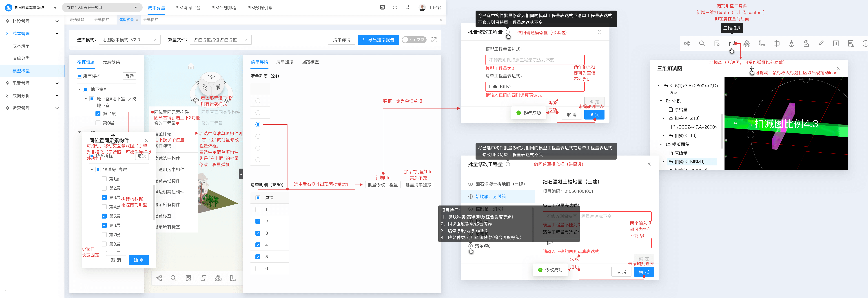Uncheck row 3 in the 清单明细 list
This screenshot has width=868, height=298.
tap(258, 233)
